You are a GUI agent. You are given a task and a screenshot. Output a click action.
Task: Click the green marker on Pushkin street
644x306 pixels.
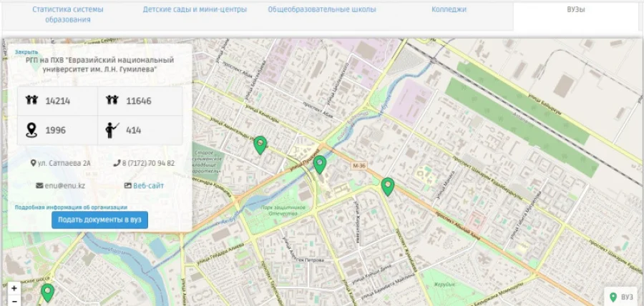point(320,164)
